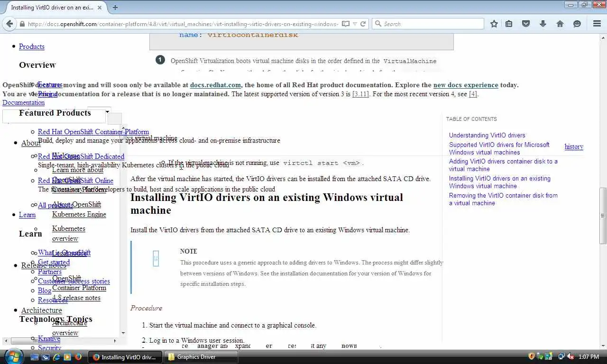Open the About sidebar link

pyautogui.click(x=31, y=143)
